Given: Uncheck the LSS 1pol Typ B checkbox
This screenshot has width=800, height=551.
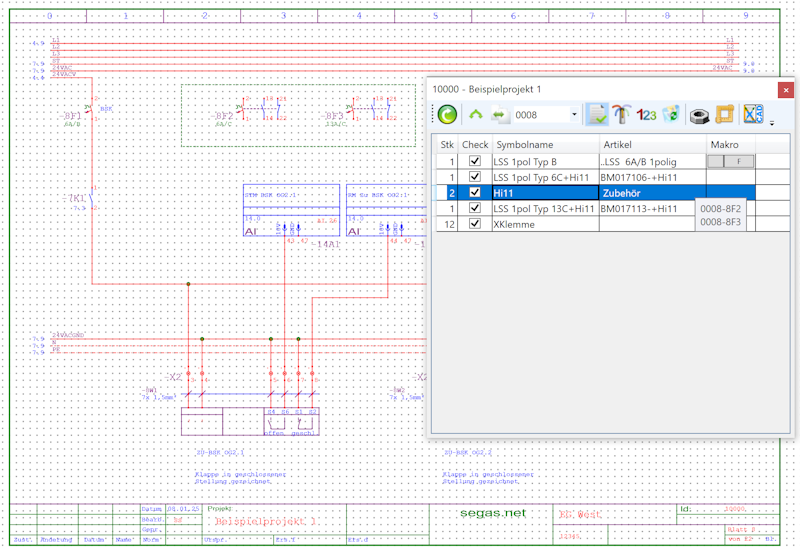Looking at the screenshot, I should click(474, 161).
